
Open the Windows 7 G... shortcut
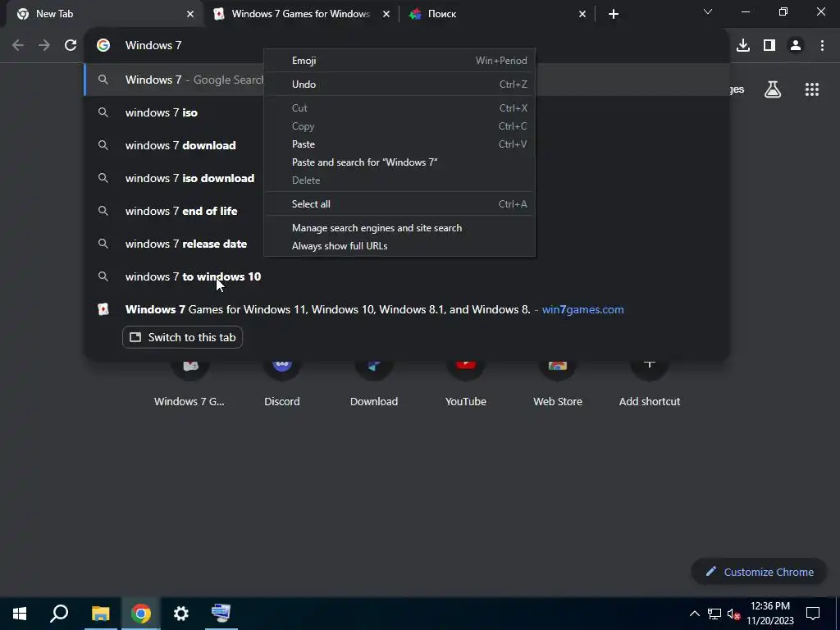pos(189,383)
